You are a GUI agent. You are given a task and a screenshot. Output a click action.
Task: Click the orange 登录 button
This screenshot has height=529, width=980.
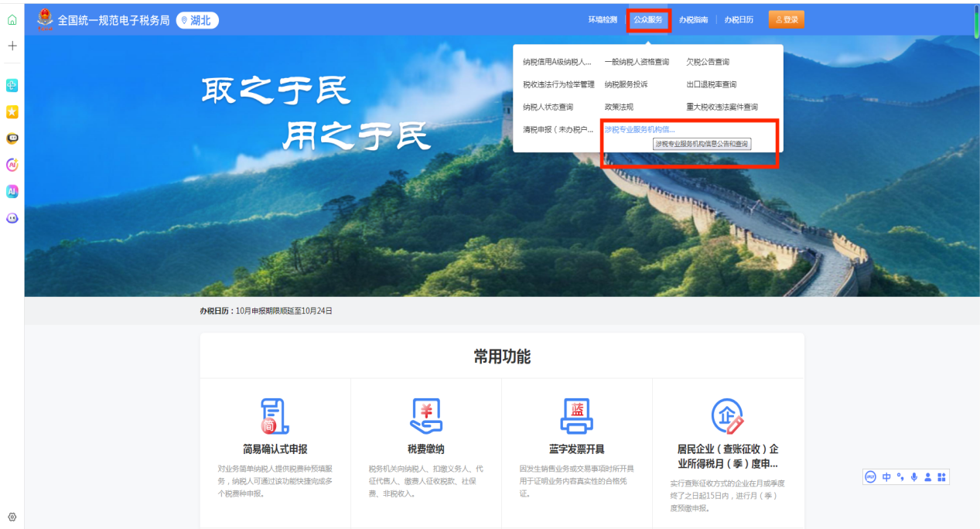pos(787,20)
